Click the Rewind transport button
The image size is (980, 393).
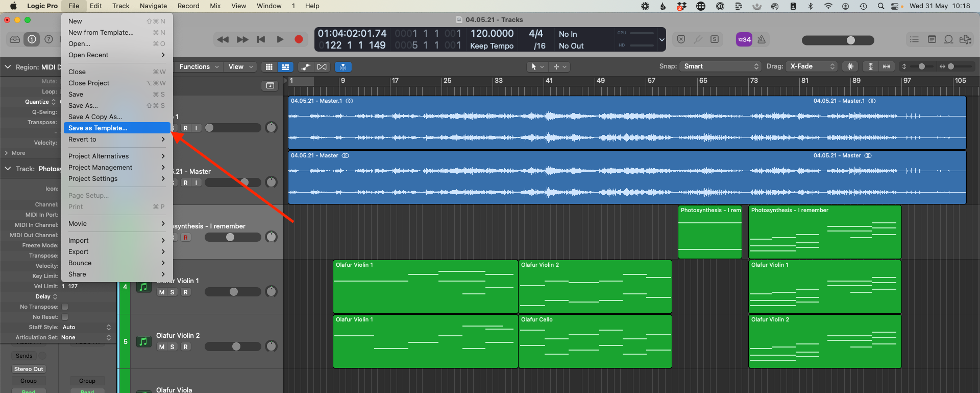[223, 39]
